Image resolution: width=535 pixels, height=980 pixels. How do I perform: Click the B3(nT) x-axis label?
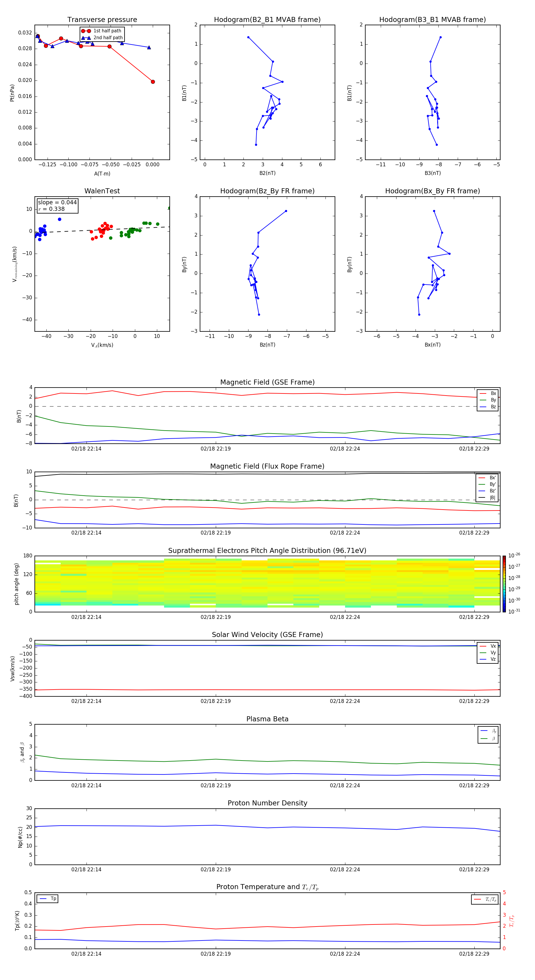point(432,173)
